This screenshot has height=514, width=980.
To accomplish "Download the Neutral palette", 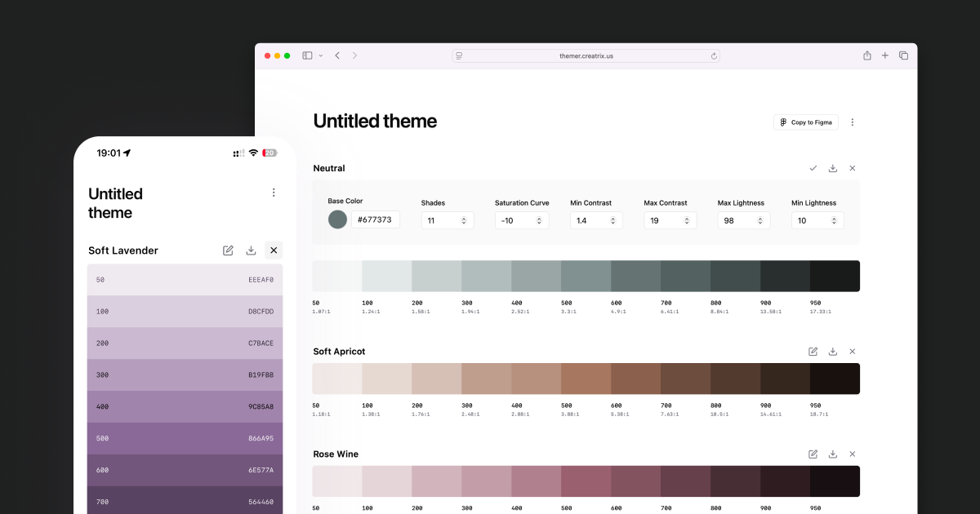I will coord(833,168).
